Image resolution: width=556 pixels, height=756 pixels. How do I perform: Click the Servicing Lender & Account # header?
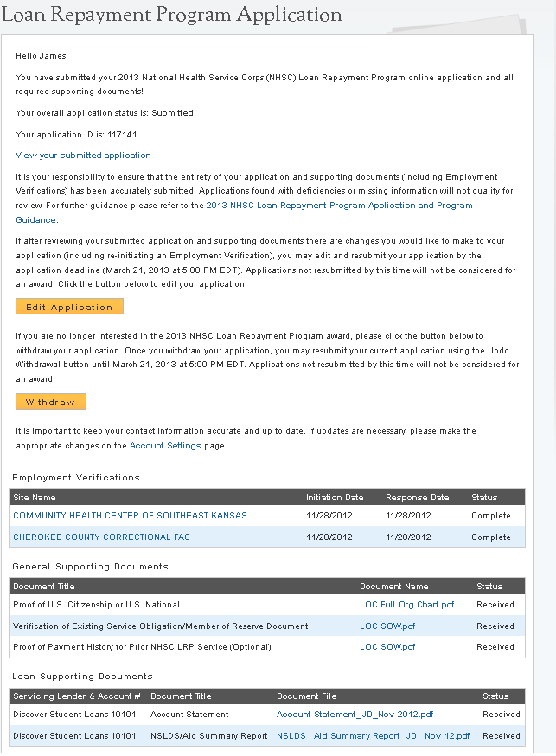(x=77, y=696)
